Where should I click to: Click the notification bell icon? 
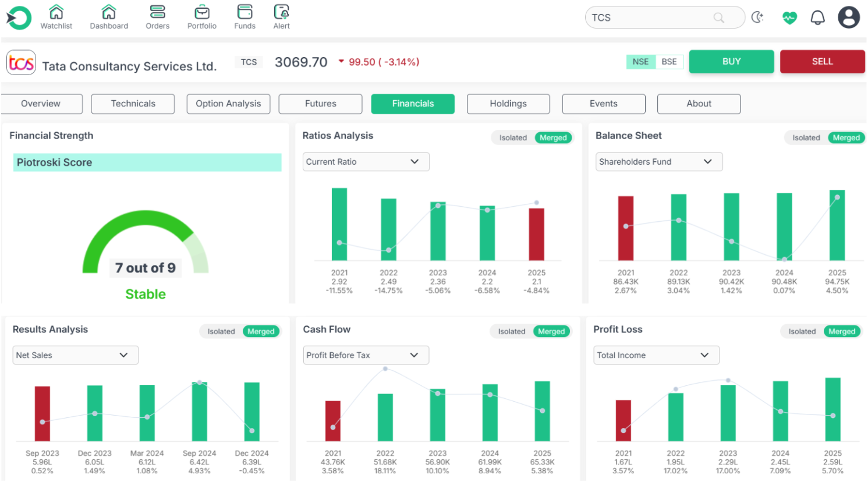(818, 17)
